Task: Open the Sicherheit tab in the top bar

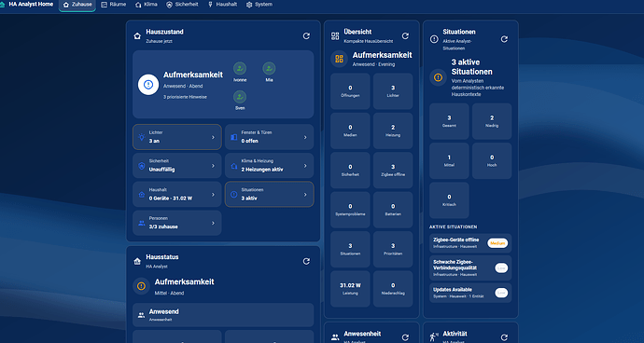Action: 182,5
